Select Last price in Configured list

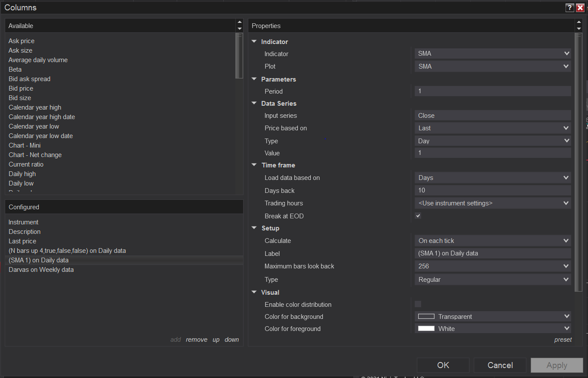click(22, 241)
